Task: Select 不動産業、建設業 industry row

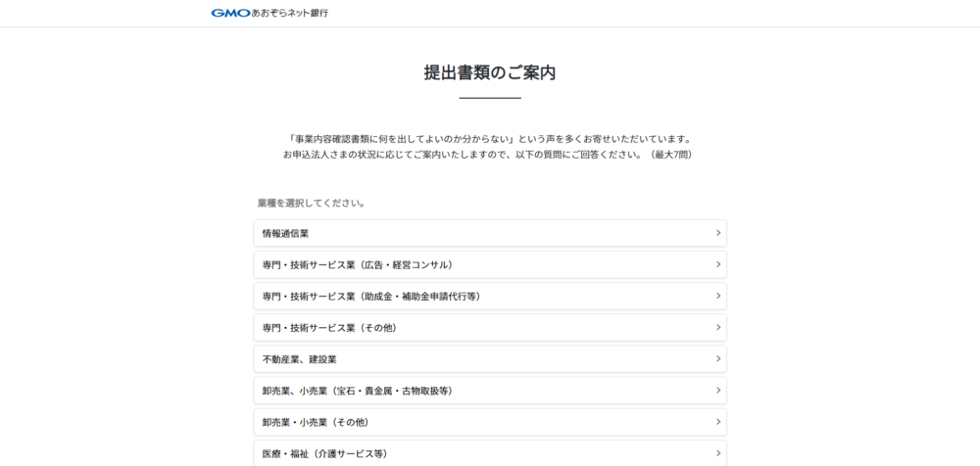Action: (490, 359)
